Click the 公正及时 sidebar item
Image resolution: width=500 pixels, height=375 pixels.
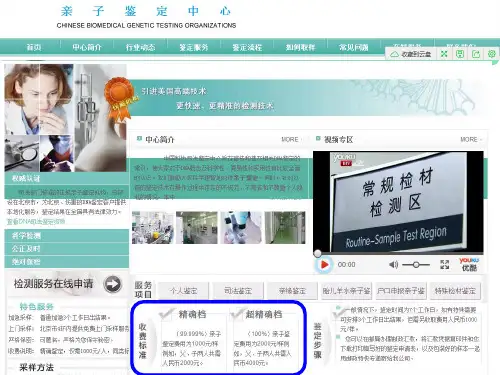click(67, 249)
